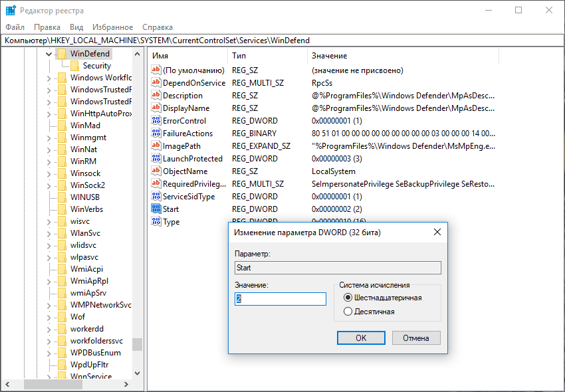
Task: Click the WinMad folder icon
Action: click(x=62, y=126)
